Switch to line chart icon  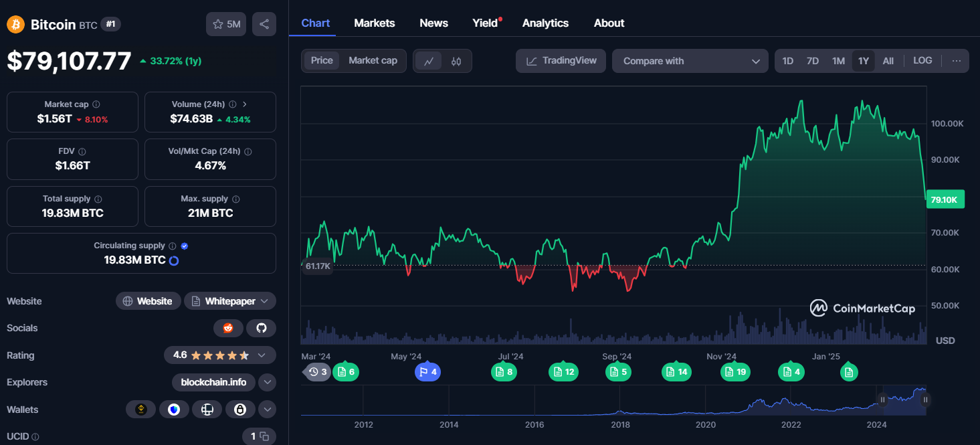click(x=429, y=61)
